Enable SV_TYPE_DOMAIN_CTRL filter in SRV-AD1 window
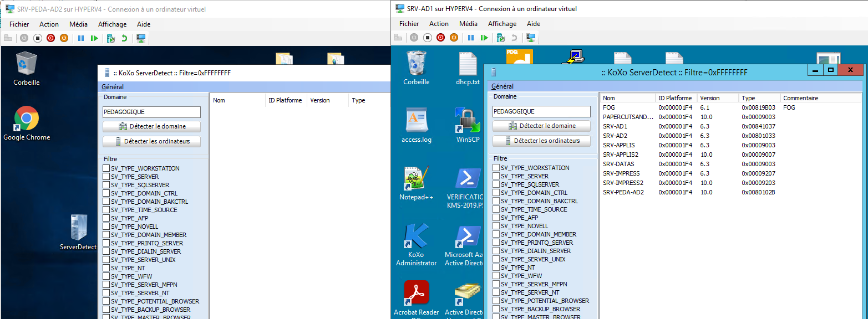 click(496, 193)
